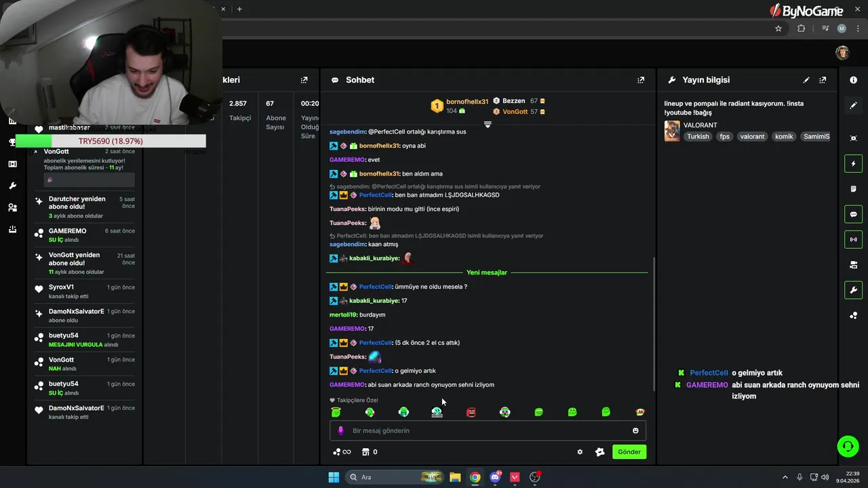Open the shop icon showing 0
The image size is (868, 488).
click(370, 452)
